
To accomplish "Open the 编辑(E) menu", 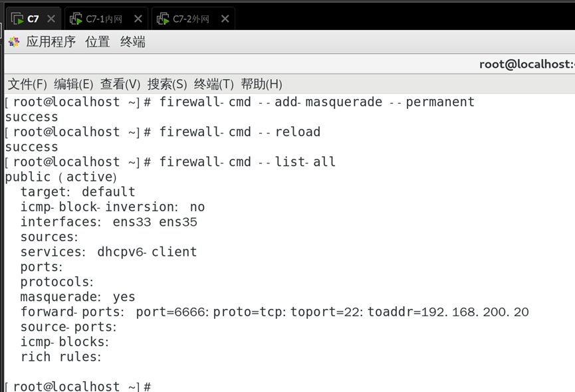I will [x=74, y=84].
